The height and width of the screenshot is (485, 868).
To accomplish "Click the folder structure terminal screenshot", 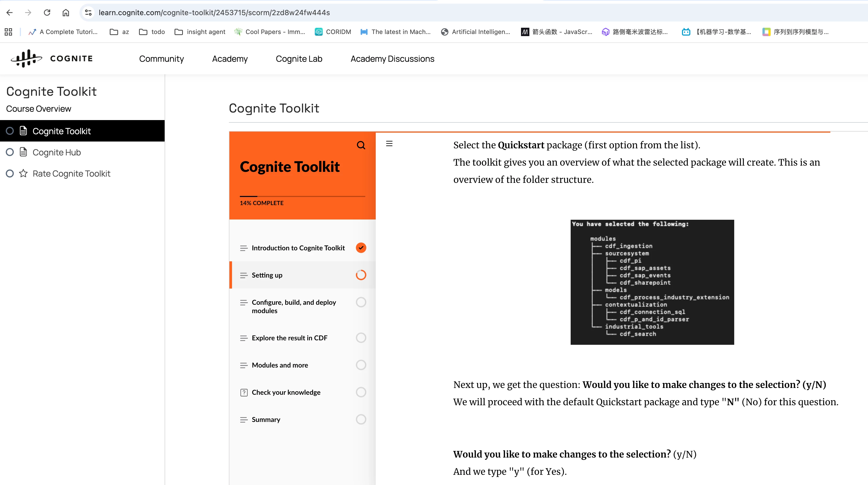I will [x=652, y=282].
